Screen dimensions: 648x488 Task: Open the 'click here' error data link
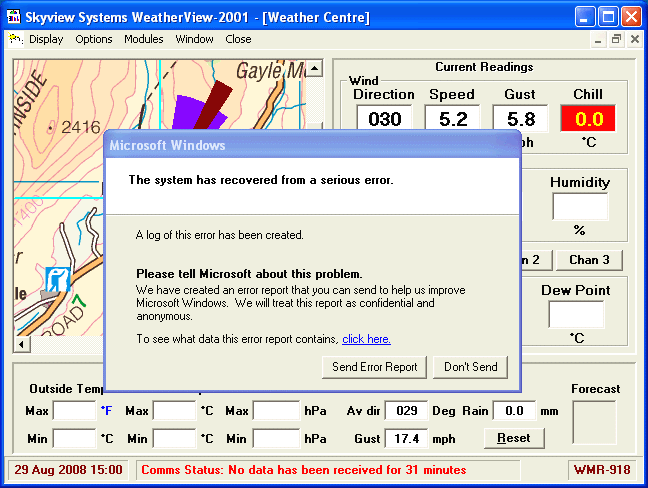click(366, 340)
